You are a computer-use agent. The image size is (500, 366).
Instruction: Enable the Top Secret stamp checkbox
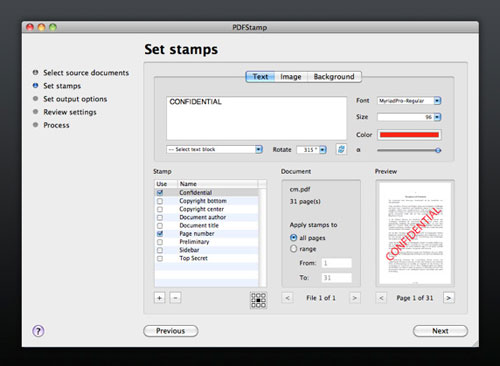(160, 258)
